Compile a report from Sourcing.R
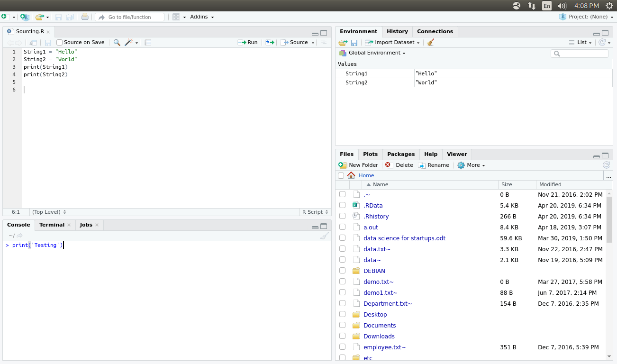The height and width of the screenshot is (364, 617). [x=147, y=42]
